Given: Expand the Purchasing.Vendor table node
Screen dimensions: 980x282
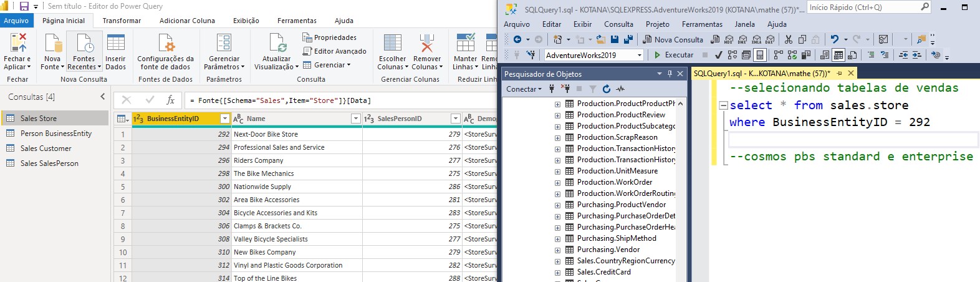Looking at the screenshot, I should [x=557, y=250].
